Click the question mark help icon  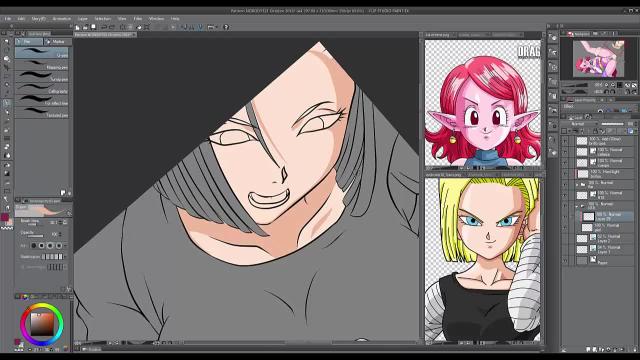(226, 27)
